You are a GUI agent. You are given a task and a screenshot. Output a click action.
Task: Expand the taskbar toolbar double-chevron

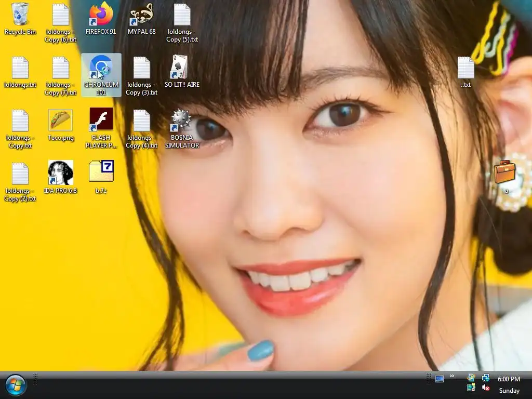click(x=452, y=376)
